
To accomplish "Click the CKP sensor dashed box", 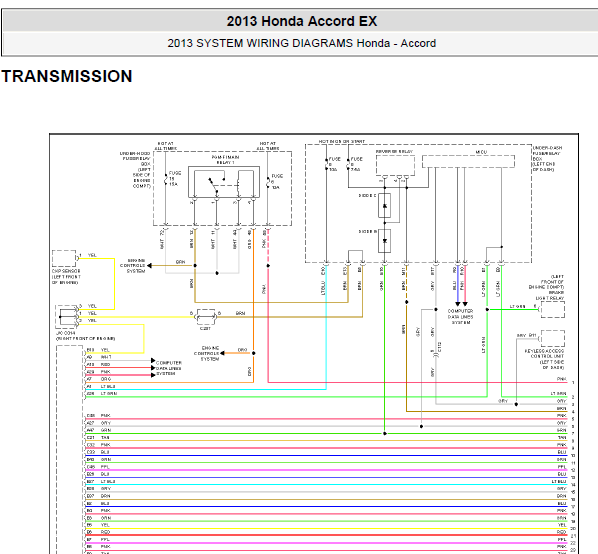I will point(64,258).
